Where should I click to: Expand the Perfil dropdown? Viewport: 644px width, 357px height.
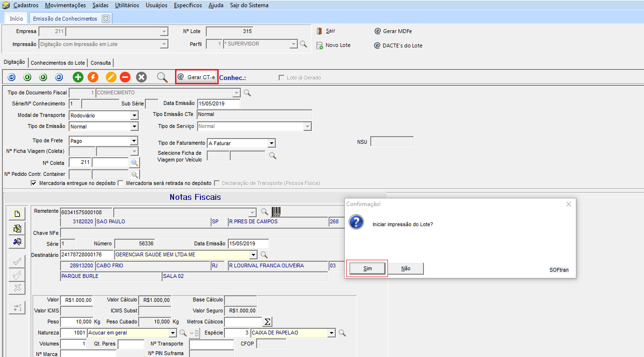tap(293, 44)
